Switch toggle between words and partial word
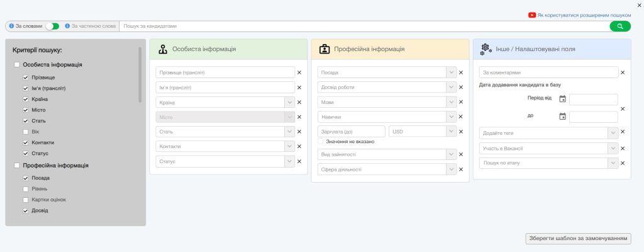Screen dimensions: 644x252 coord(52,26)
